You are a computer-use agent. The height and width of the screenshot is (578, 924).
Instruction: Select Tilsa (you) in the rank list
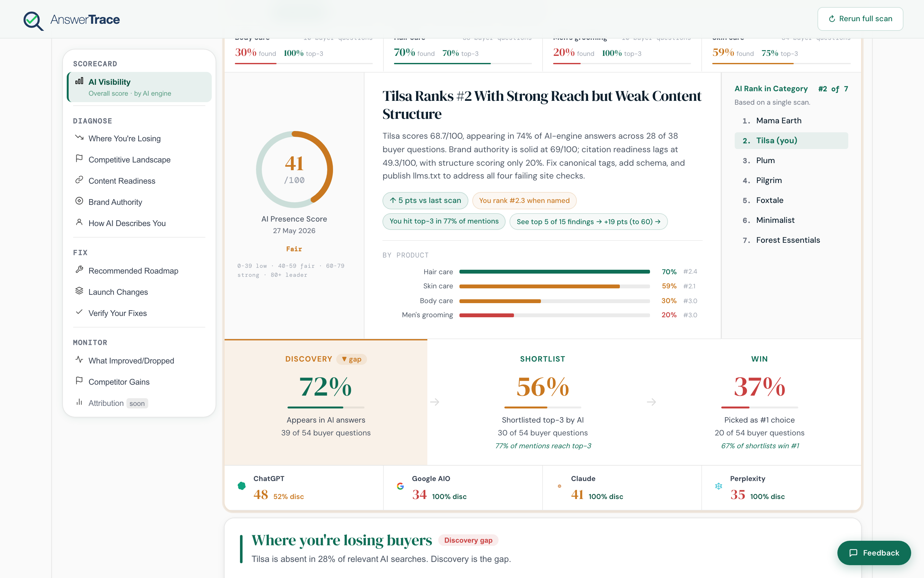(x=791, y=141)
